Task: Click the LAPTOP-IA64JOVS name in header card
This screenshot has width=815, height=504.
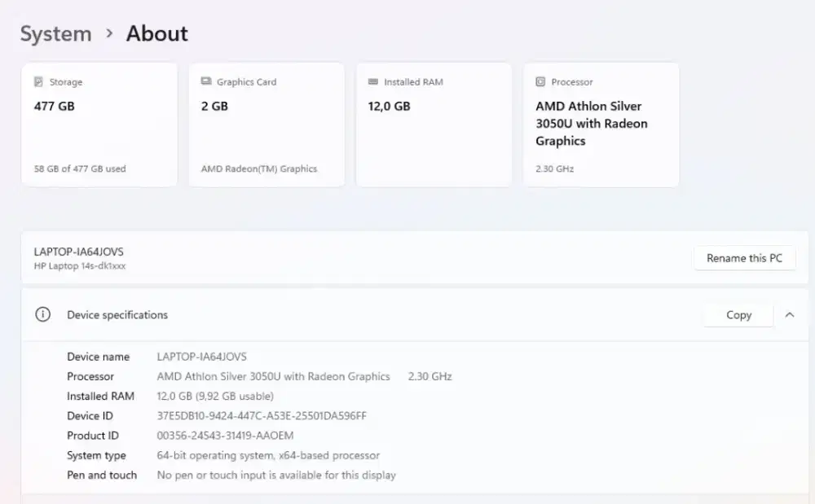Action: 79,252
